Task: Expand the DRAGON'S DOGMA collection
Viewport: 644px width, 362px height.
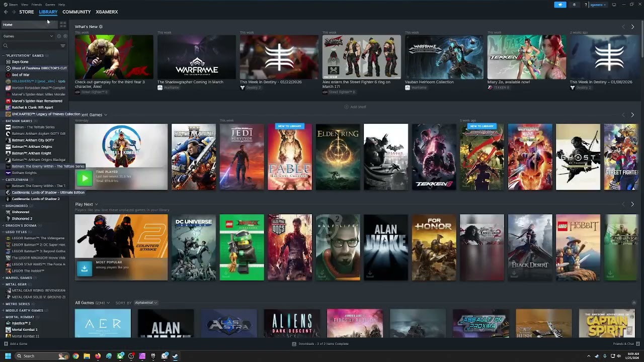Action: click(x=3, y=225)
